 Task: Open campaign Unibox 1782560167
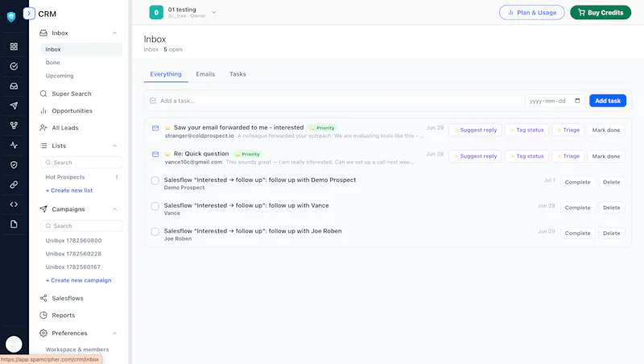tap(72, 267)
